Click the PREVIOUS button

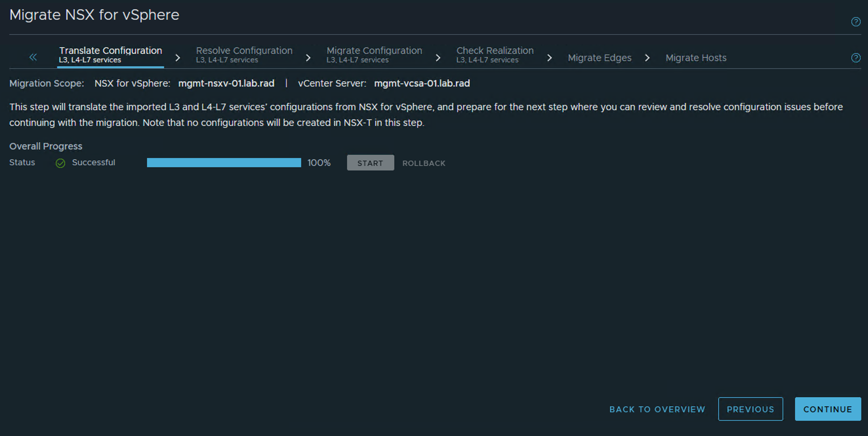751,409
